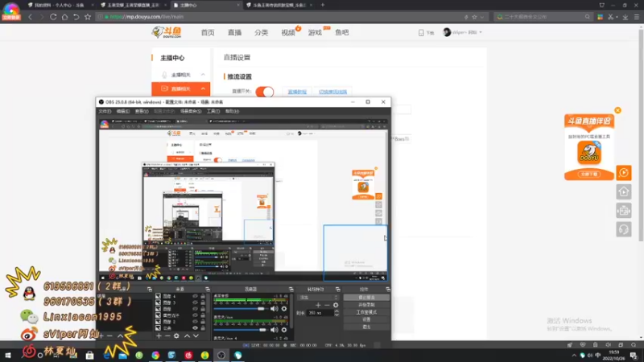Toggle the live broadcast switch off
Viewport: 644px width, 362px height.
[x=265, y=92]
